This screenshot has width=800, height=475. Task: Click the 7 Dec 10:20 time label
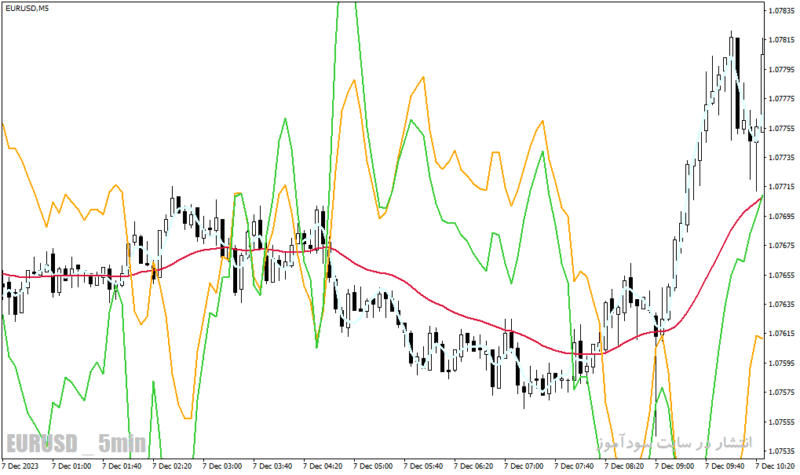coord(775,466)
